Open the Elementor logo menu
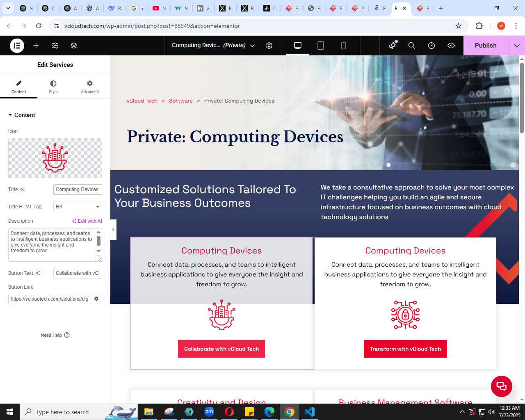This screenshot has width=525, height=420. tap(17, 46)
